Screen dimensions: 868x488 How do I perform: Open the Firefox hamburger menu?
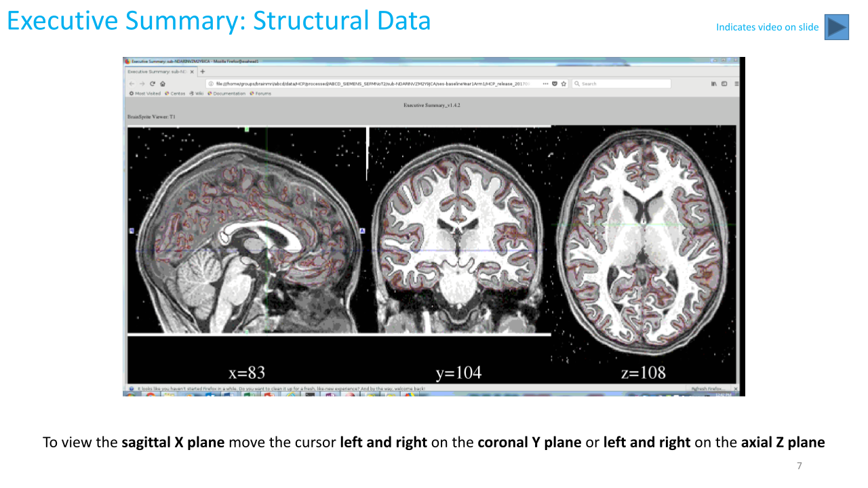[736, 83]
